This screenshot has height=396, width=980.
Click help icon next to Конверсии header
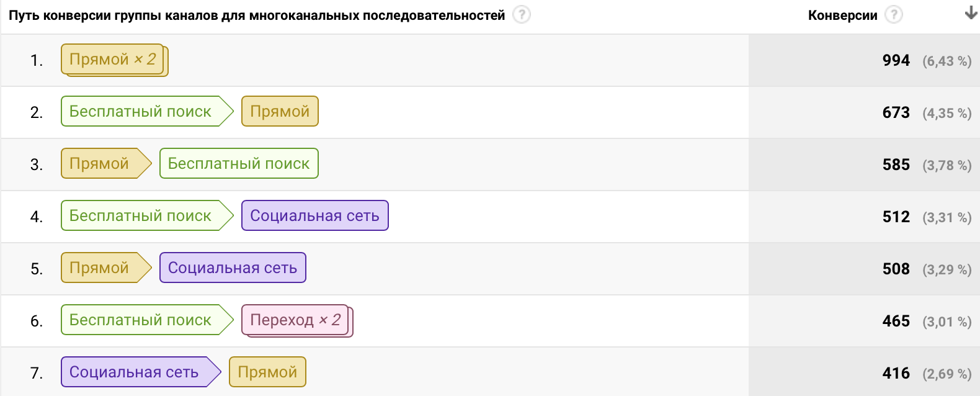click(893, 14)
